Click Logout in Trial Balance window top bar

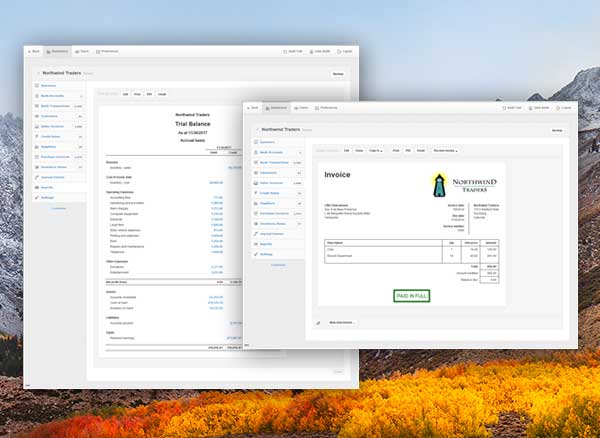(345, 51)
